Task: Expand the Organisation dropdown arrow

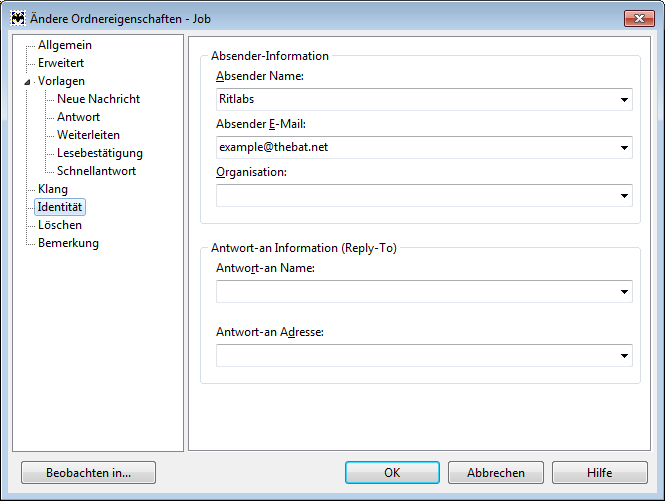Action: point(624,196)
